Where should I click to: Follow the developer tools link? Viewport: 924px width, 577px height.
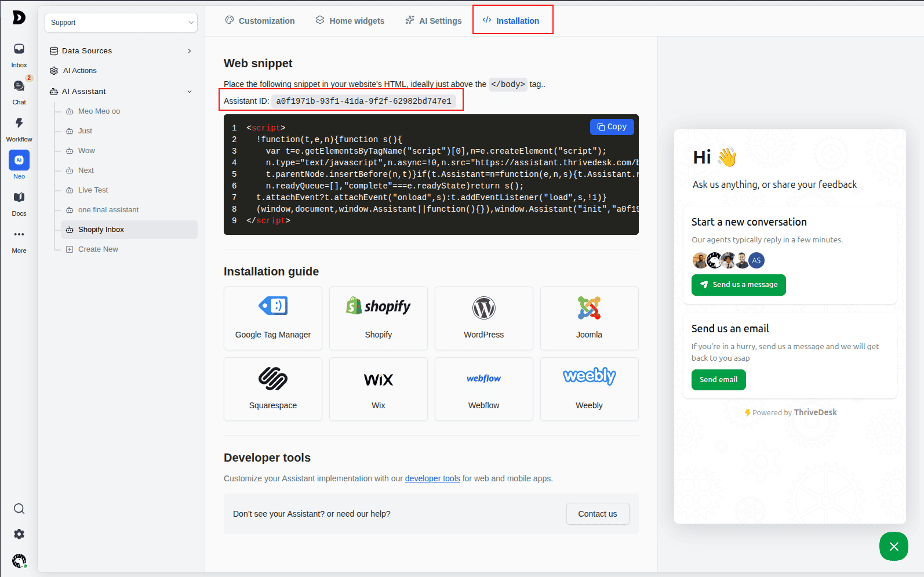tap(432, 478)
